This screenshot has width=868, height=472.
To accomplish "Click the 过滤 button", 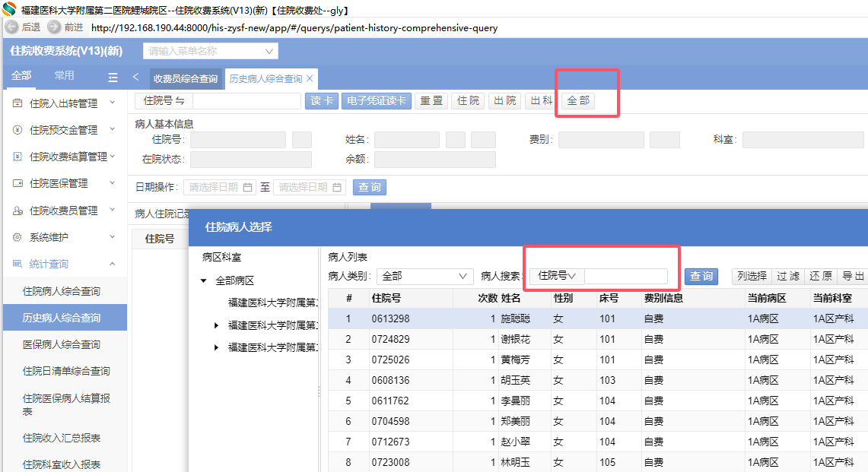I will 787,276.
